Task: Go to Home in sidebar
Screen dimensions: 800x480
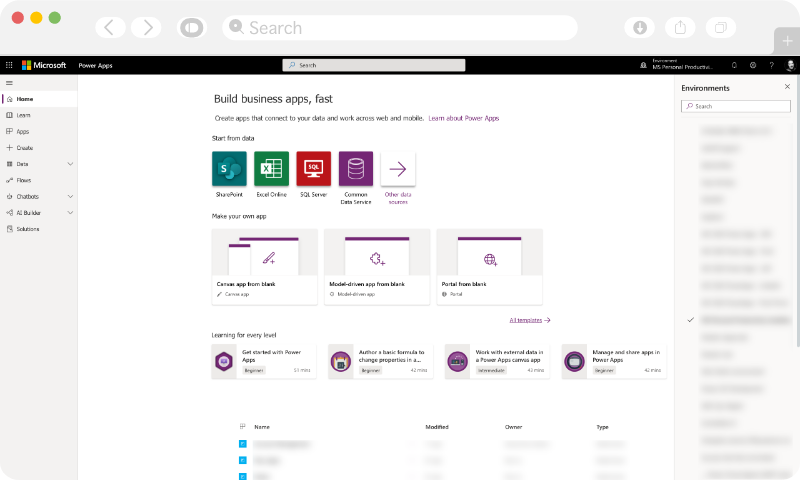Action: 39,99
